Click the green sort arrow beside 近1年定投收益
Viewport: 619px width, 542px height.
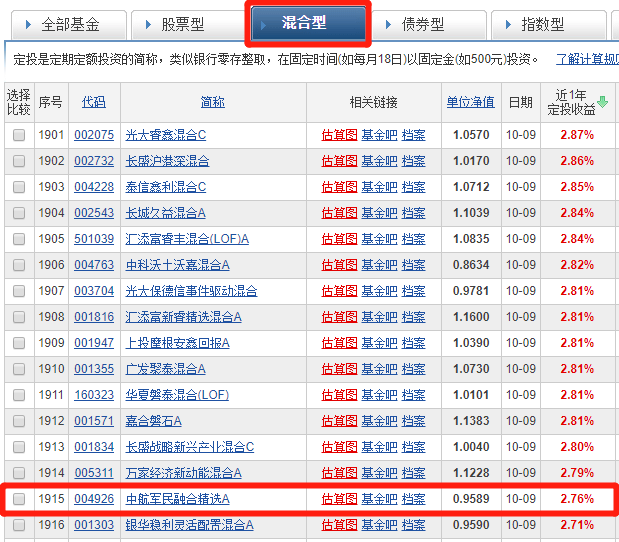(x=602, y=102)
